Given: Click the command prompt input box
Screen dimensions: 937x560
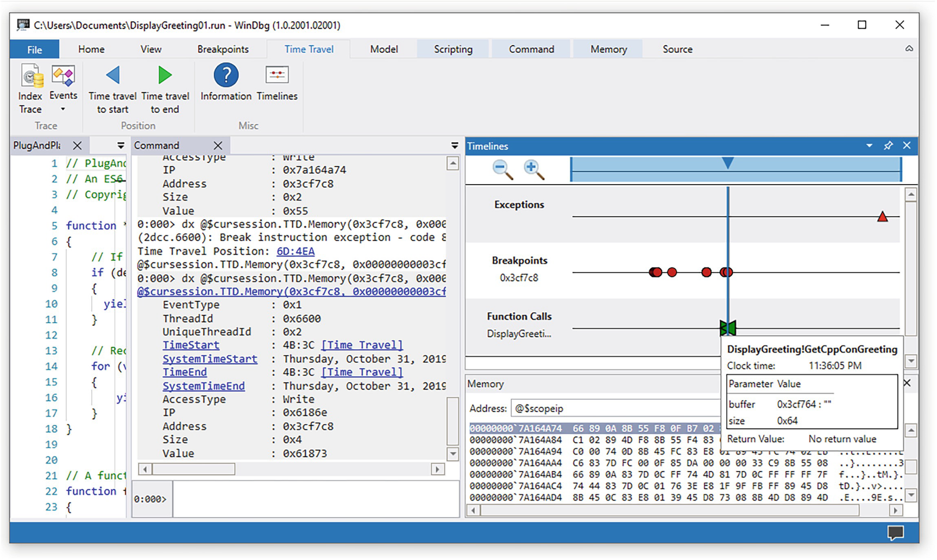Looking at the screenshot, I should (315, 499).
